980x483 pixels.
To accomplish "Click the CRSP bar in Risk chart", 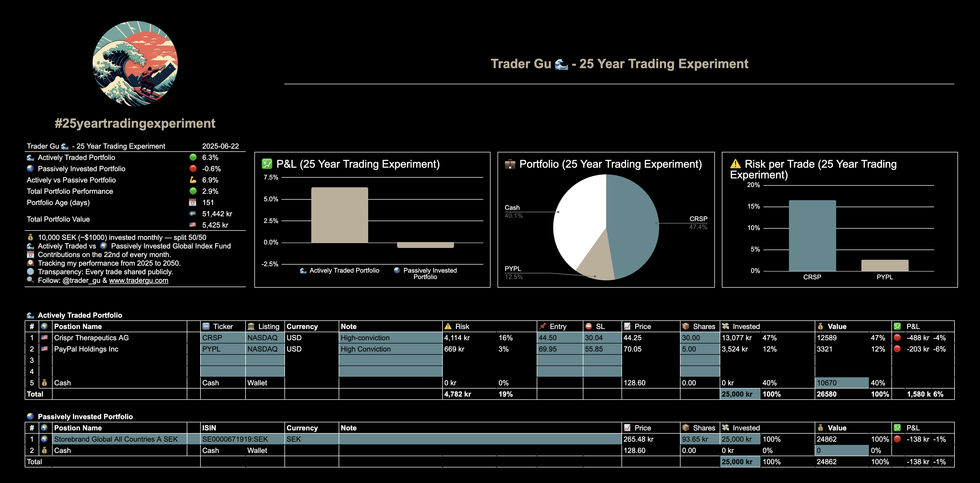I will (x=812, y=235).
